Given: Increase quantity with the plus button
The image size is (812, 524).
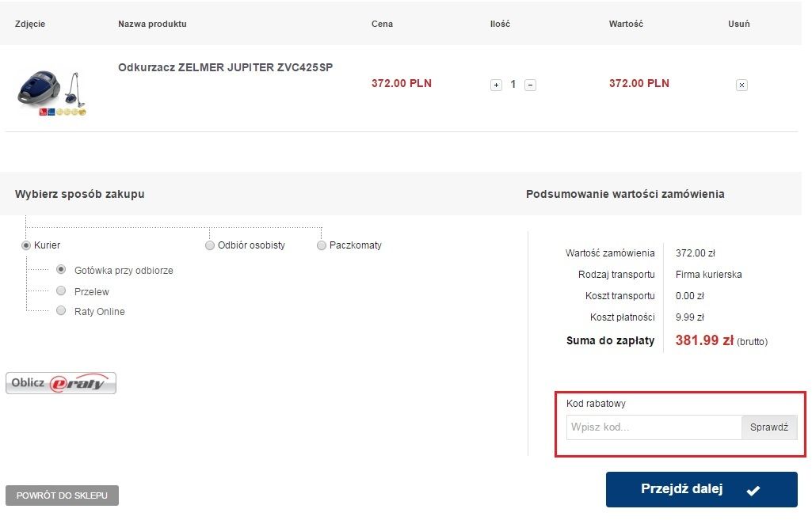Looking at the screenshot, I should 496,85.
